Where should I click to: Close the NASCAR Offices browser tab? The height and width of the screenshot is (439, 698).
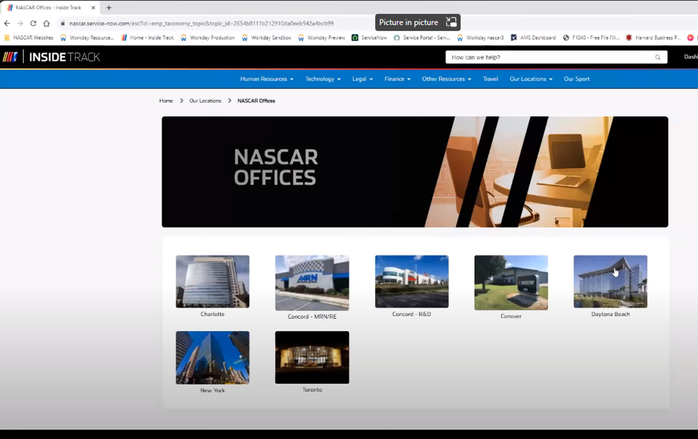[x=93, y=8]
